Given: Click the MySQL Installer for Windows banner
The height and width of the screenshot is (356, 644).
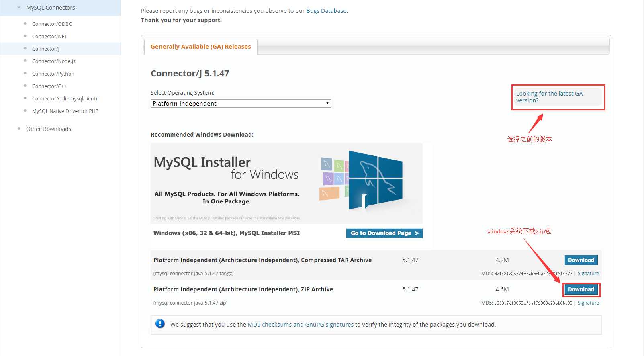Looking at the screenshot, I should coord(286,183).
